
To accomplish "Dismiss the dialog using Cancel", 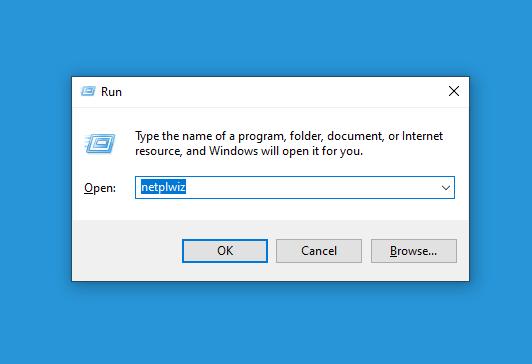I will coord(319,251).
